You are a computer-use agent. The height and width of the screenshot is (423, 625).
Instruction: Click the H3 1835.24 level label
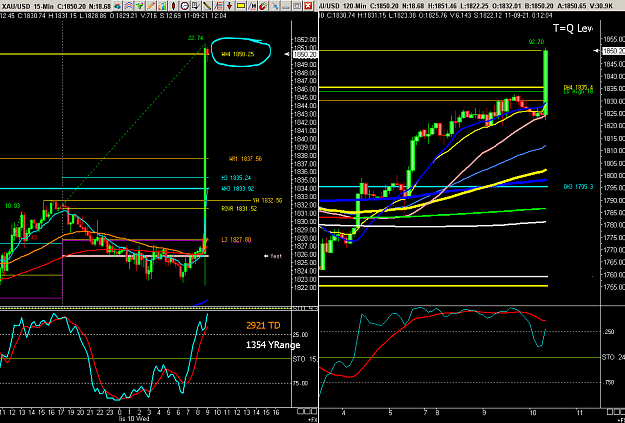(236, 177)
